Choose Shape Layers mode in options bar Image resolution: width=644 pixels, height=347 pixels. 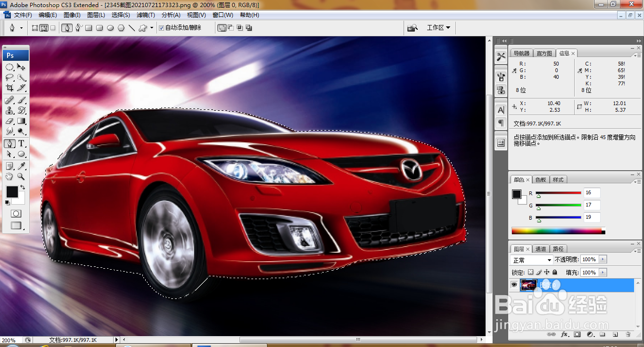click(35, 28)
